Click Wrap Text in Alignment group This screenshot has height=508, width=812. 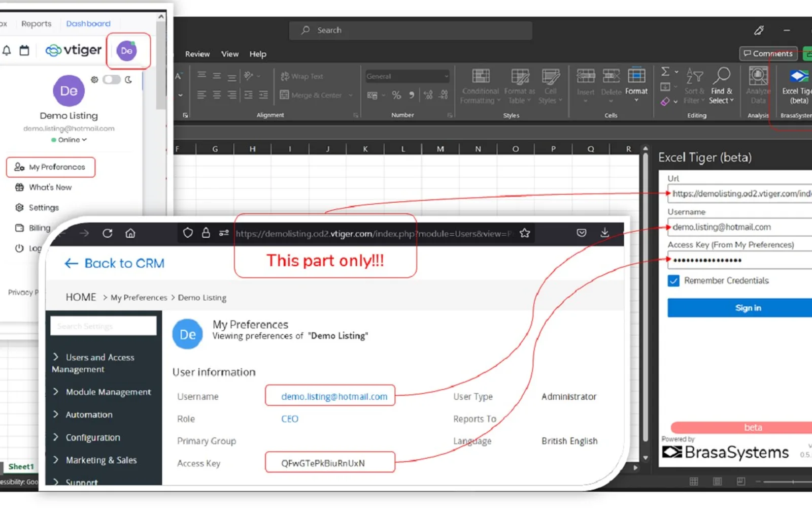pos(302,76)
